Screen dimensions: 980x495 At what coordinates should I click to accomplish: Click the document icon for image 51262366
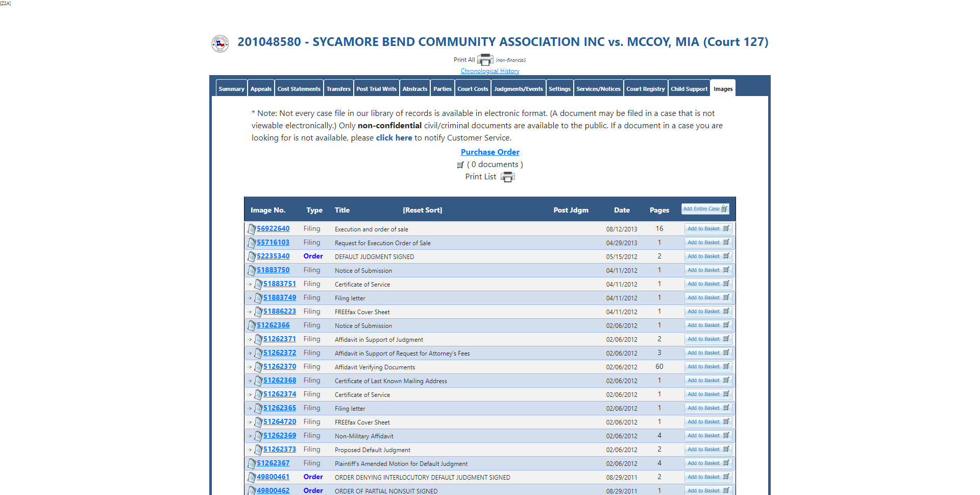point(252,325)
